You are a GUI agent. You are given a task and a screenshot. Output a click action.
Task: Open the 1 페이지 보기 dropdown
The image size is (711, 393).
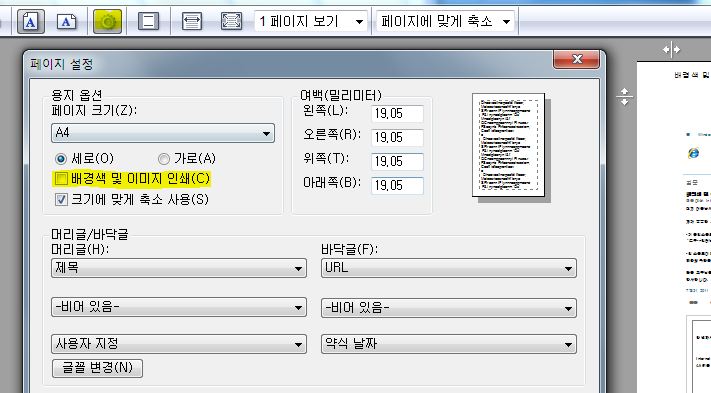(x=311, y=21)
